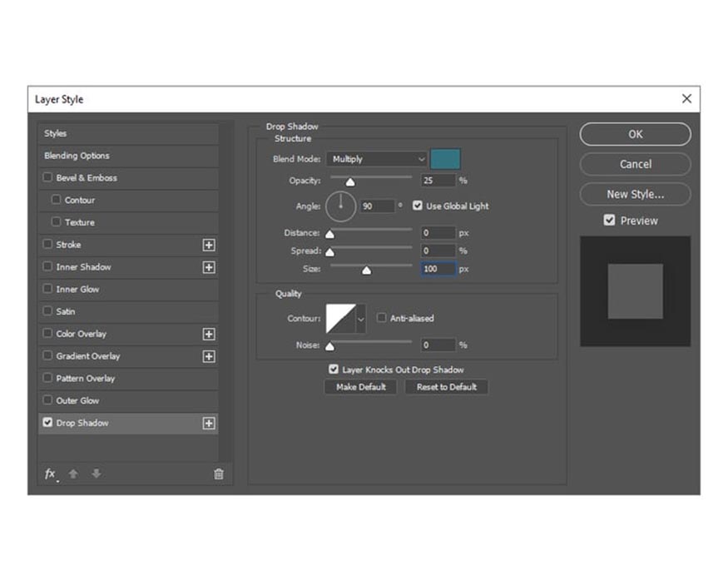Enable the Texture sub-effect checkbox
Viewport: 728px width, 581px height.
(57, 222)
